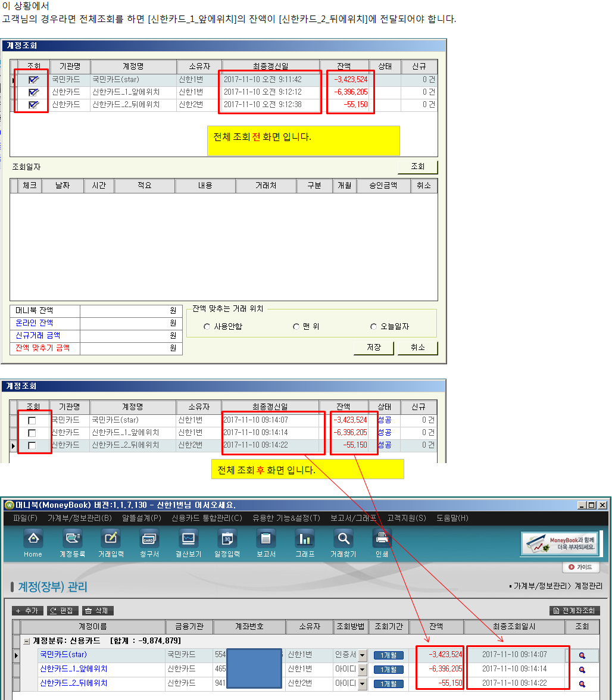Select the 사용안함 radio button
612x700 pixels.
[207, 327]
